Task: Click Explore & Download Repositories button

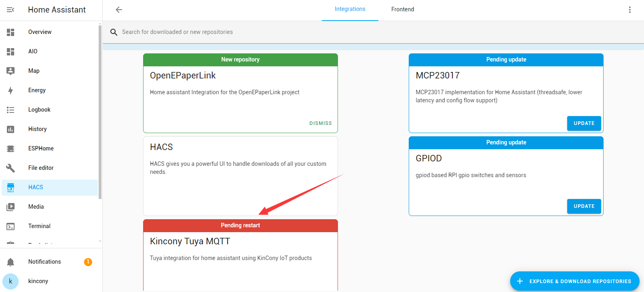Action: point(574,281)
